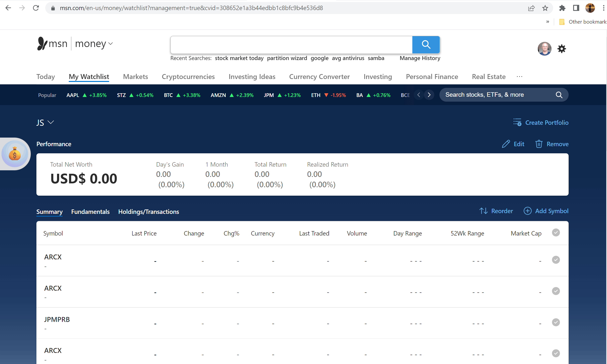Remove the portfolio
Screen dimensions: 607x364
click(552, 144)
